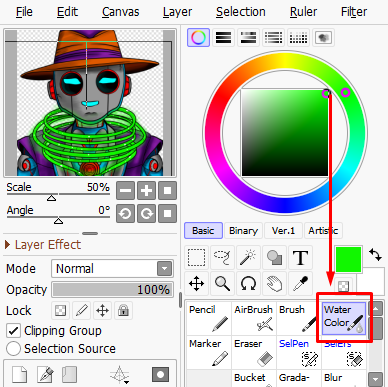The height and width of the screenshot is (387, 388).
Task: Choose the Water Color brush
Action: (x=344, y=318)
